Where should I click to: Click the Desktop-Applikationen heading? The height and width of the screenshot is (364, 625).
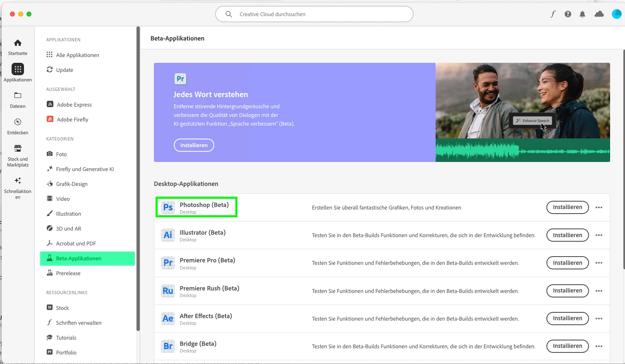click(186, 184)
